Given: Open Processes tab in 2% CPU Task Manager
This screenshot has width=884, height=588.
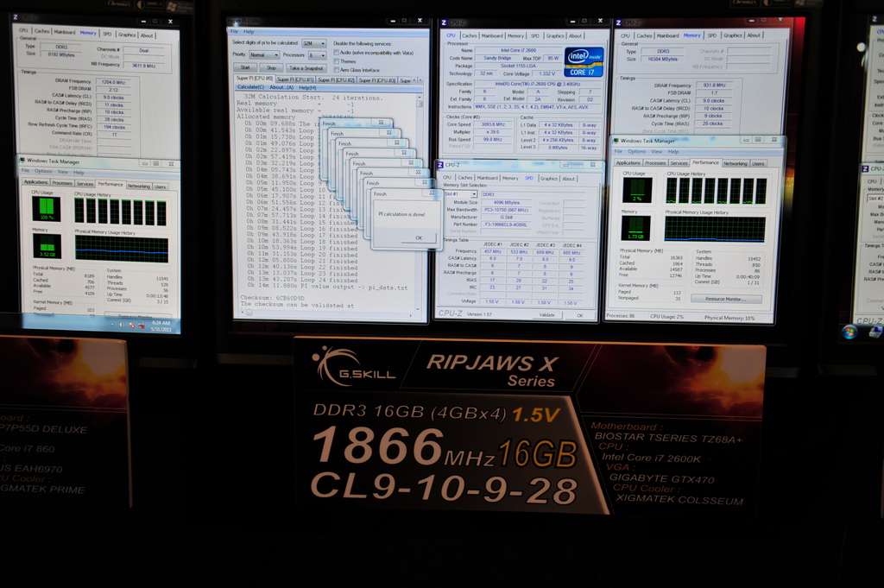Looking at the screenshot, I should pyautogui.click(x=654, y=163).
